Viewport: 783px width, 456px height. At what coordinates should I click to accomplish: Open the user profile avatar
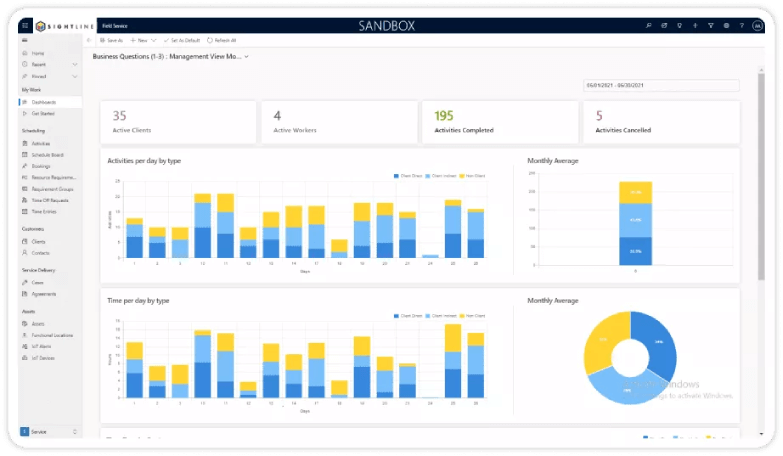pyautogui.click(x=758, y=25)
